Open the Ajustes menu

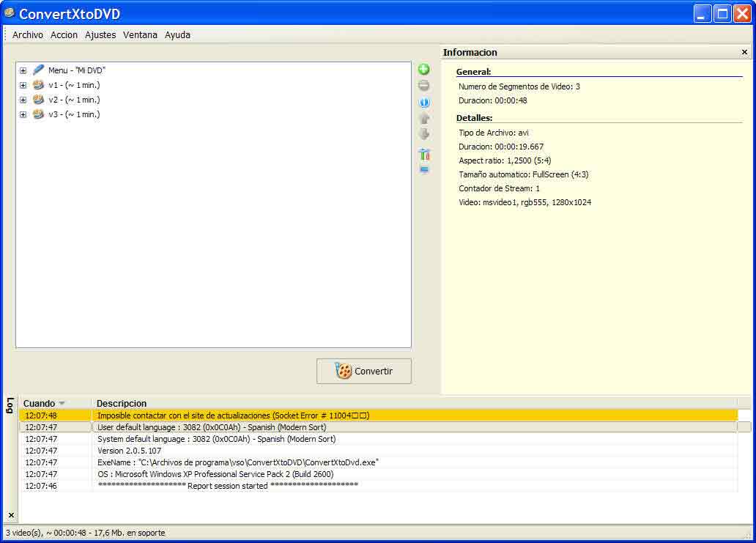(100, 34)
